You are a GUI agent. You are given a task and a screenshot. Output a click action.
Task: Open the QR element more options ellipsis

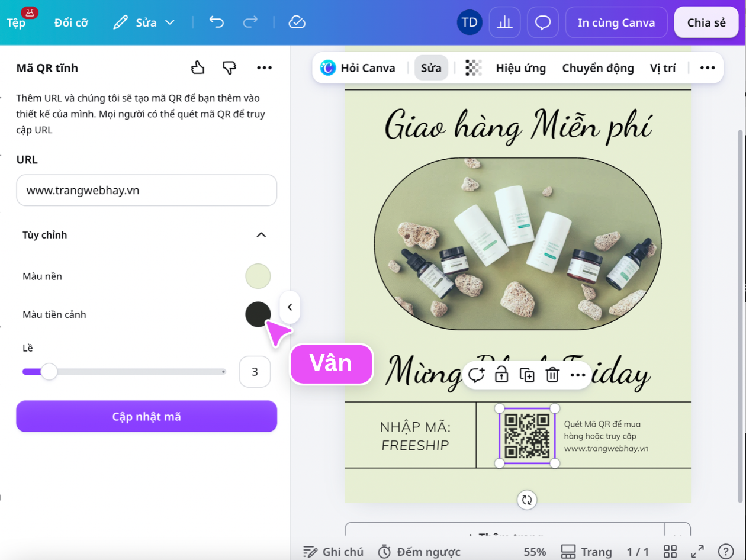pos(578,375)
